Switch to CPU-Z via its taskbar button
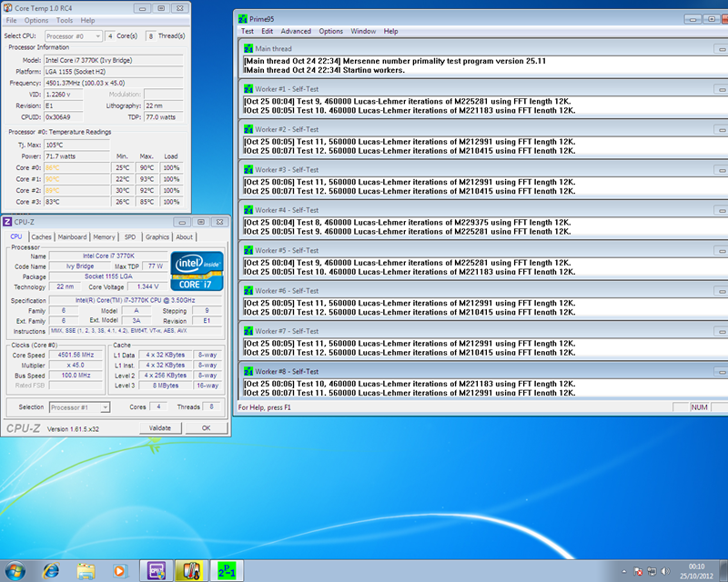The width and height of the screenshot is (728, 582). 157,570
